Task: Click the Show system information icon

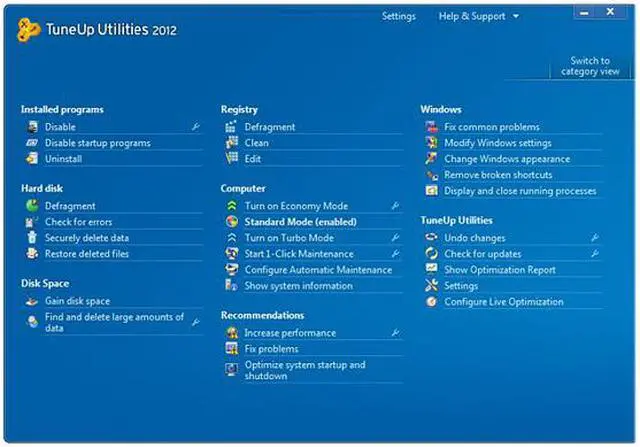Action: 231,285
